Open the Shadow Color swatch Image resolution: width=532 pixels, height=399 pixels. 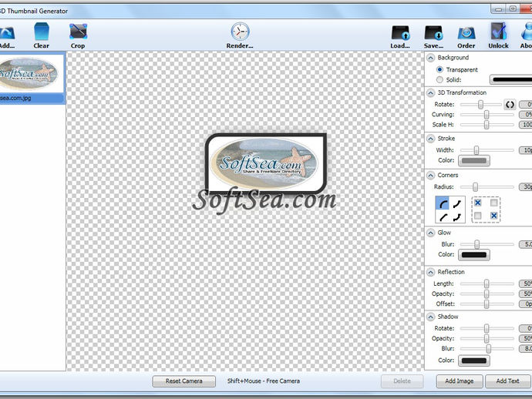474,360
